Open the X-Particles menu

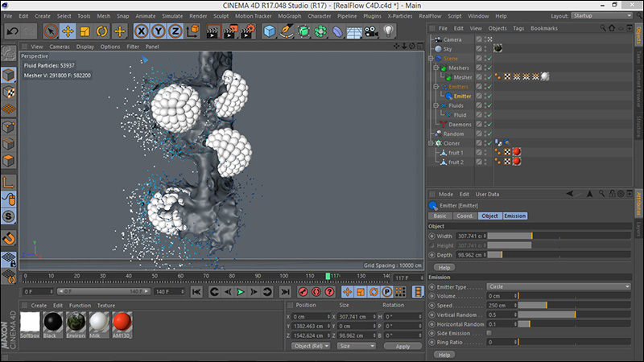400,16
